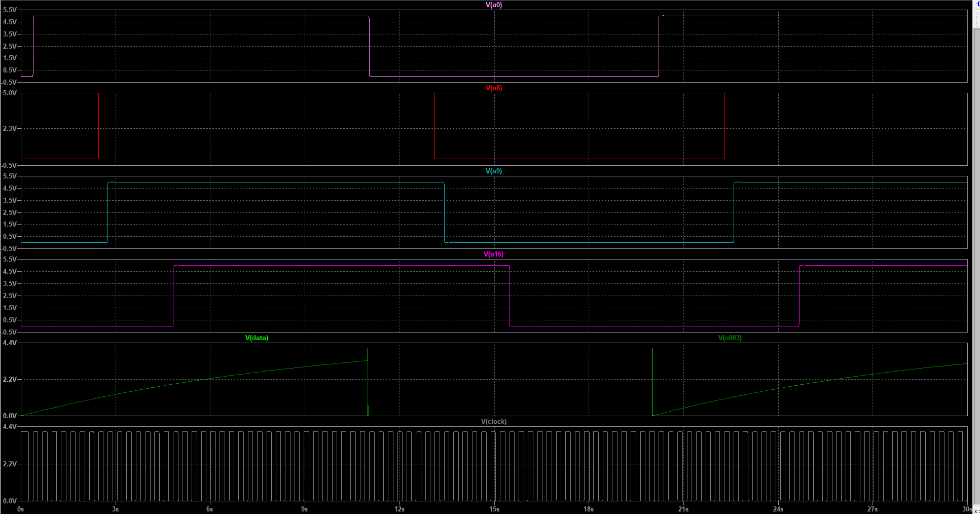
Task: Click the 12s time axis label
Action: click(x=400, y=509)
